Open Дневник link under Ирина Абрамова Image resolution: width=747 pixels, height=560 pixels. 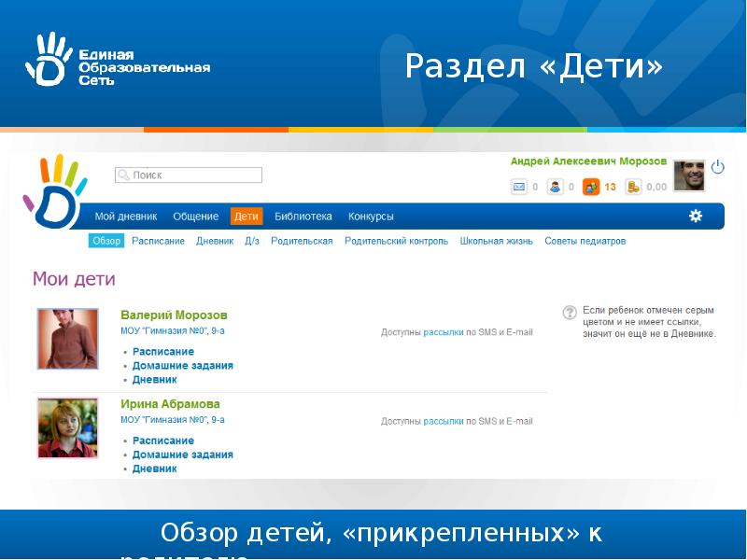[154, 469]
